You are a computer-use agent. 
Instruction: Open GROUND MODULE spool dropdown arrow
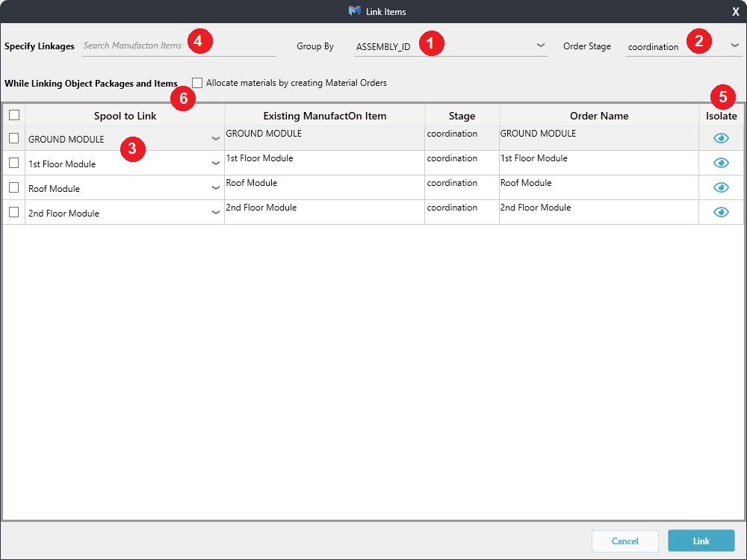pos(215,139)
